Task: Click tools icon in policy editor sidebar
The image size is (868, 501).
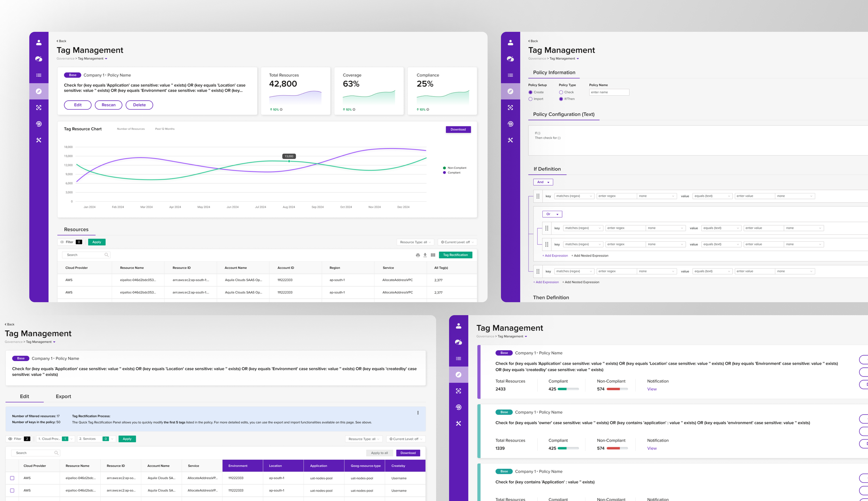Action: 510,140
